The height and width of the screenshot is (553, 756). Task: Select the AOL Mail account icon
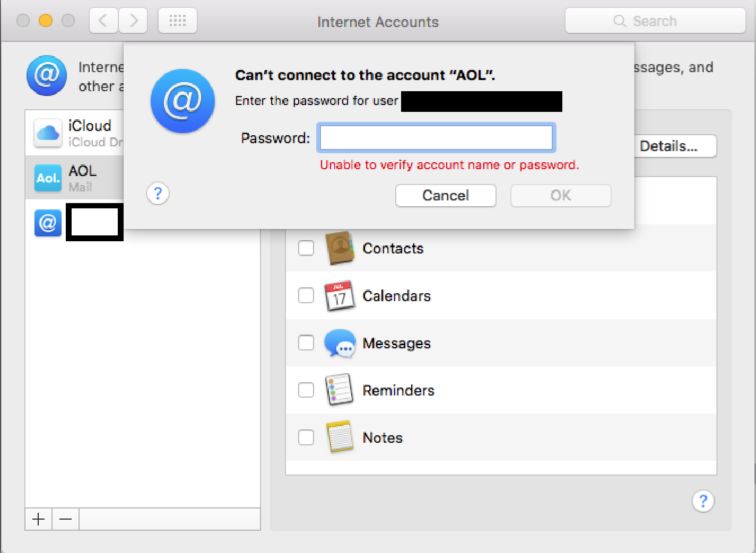(48, 178)
